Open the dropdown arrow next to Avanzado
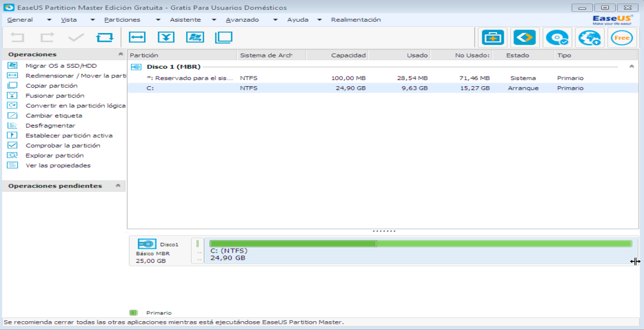 click(276, 20)
